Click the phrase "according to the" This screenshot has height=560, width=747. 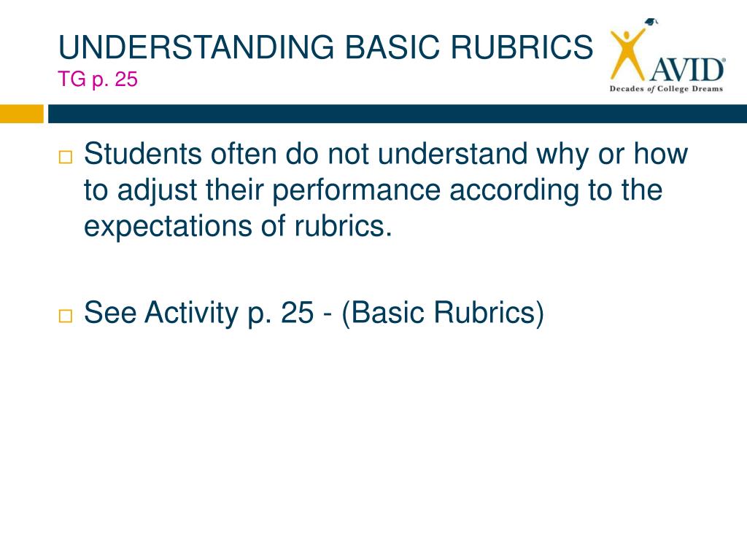(556, 190)
